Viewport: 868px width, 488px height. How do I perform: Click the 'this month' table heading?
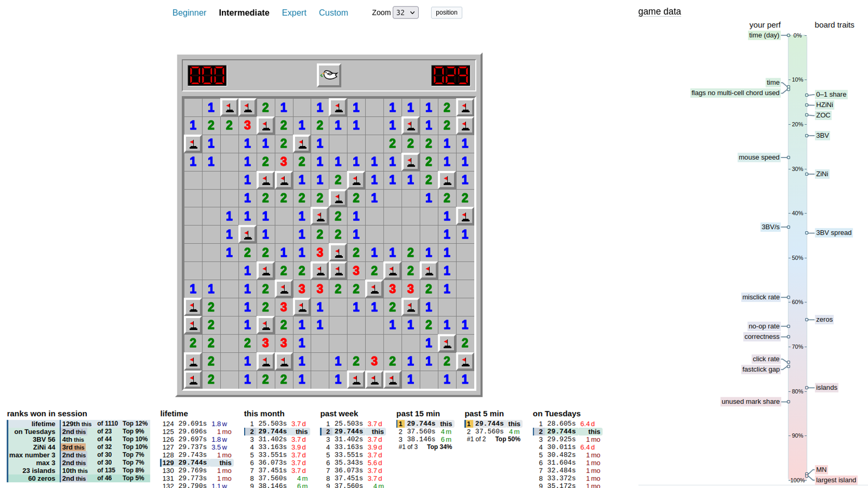pyautogui.click(x=265, y=414)
